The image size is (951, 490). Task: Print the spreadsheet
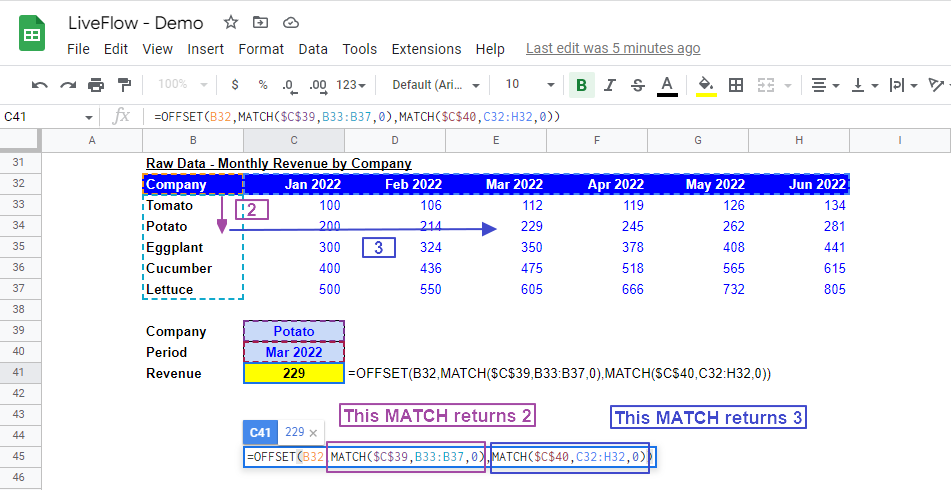coord(96,85)
